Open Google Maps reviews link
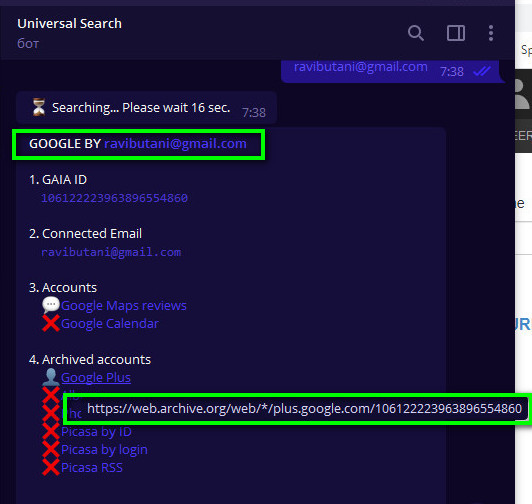This screenshot has width=532, height=504. (124, 305)
